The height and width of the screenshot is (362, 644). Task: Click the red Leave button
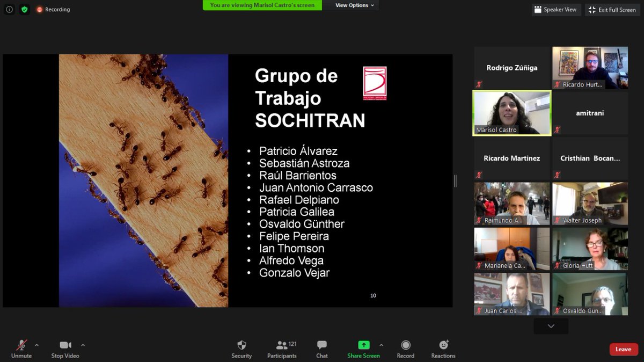tap(624, 349)
